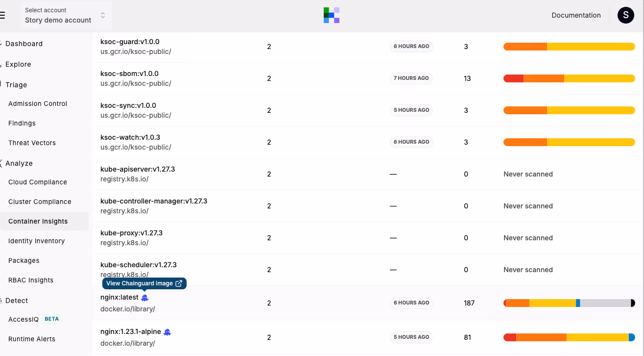Click vulnerability count 81 for nginx:1.23.1-alpine
The image size is (644, 356).
point(467,337)
